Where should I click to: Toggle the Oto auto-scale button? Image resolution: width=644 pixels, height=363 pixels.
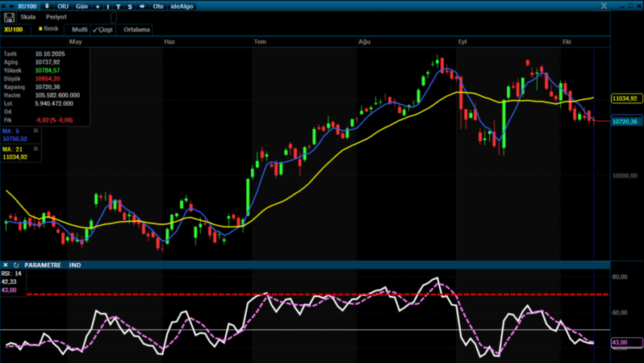coord(158,6)
